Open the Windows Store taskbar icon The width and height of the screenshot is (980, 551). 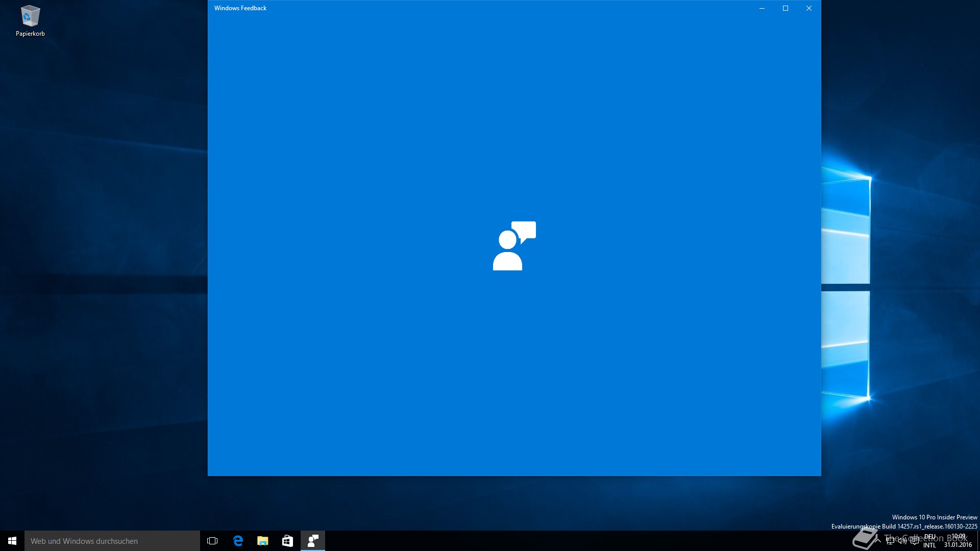288,541
